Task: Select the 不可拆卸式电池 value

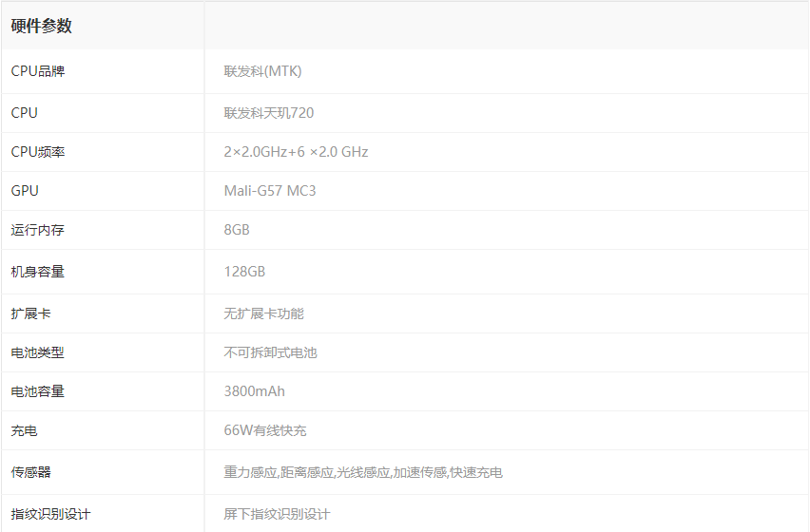Action: [270, 352]
